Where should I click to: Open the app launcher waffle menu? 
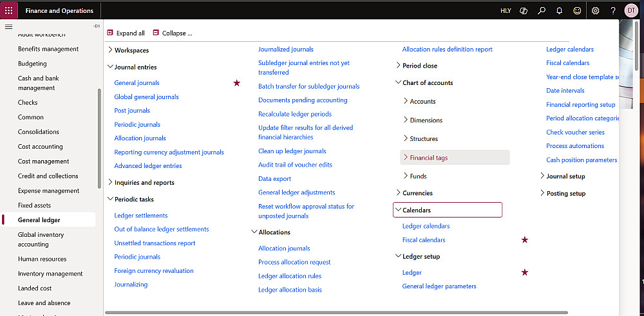9,10
